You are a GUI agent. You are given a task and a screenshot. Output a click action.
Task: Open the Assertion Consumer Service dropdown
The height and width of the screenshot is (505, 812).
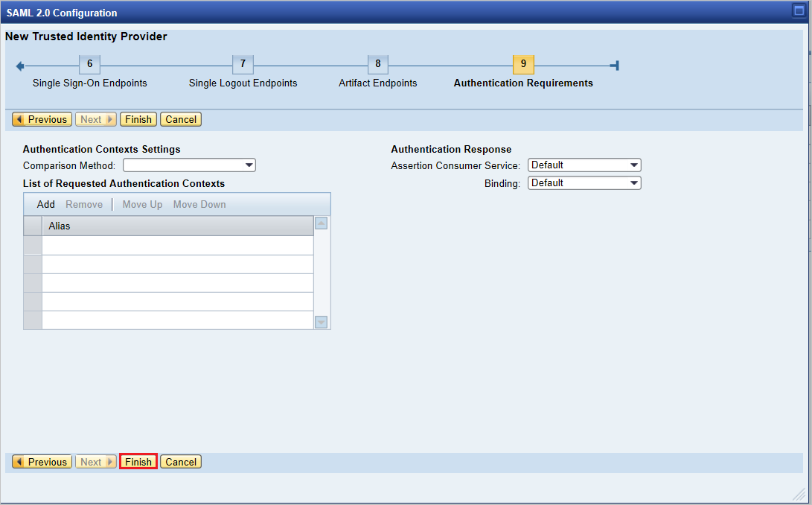(633, 165)
